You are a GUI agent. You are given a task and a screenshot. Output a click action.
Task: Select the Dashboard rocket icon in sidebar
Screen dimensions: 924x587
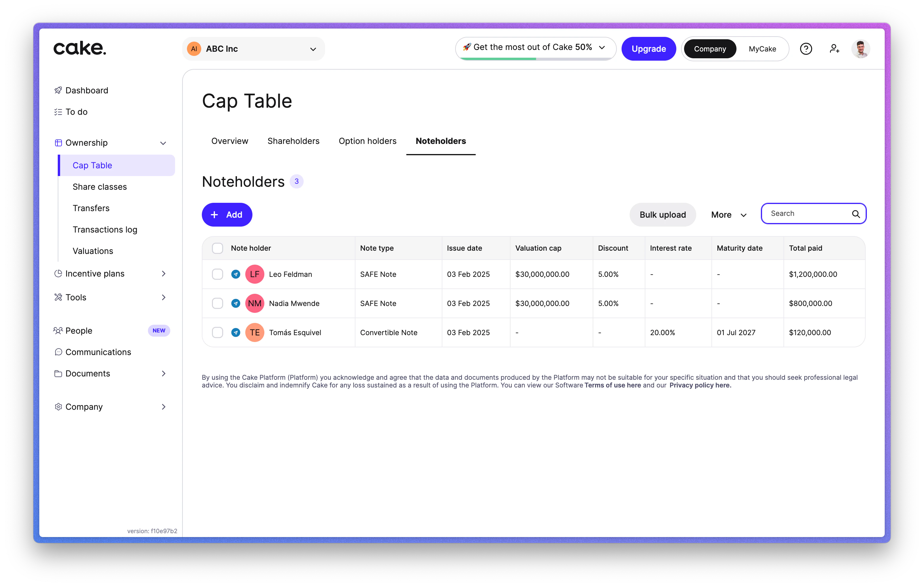(58, 90)
